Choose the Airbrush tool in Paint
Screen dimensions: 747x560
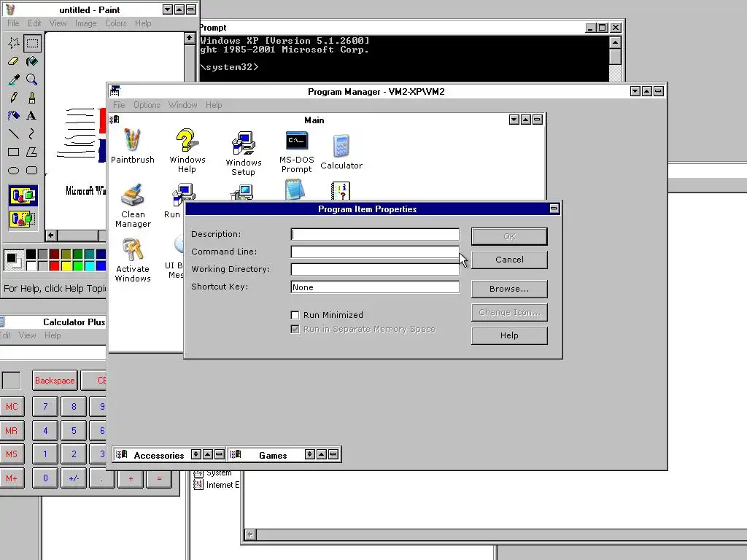[x=13, y=116]
